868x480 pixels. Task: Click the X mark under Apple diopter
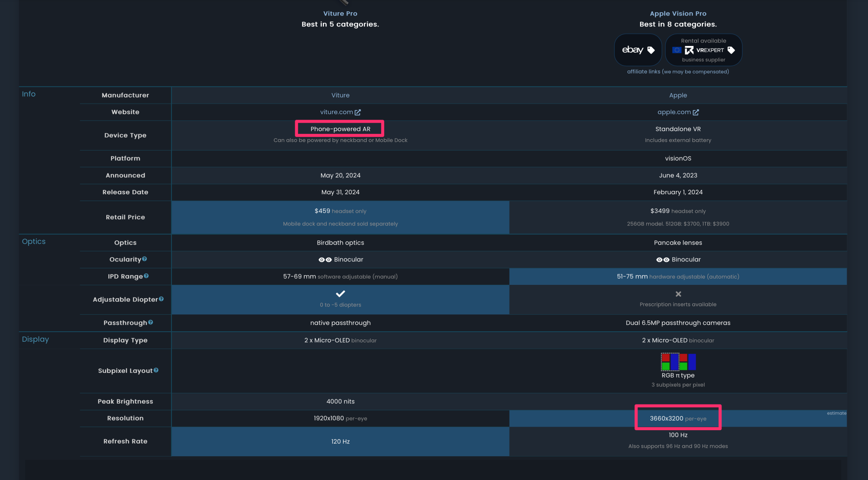coord(678,294)
